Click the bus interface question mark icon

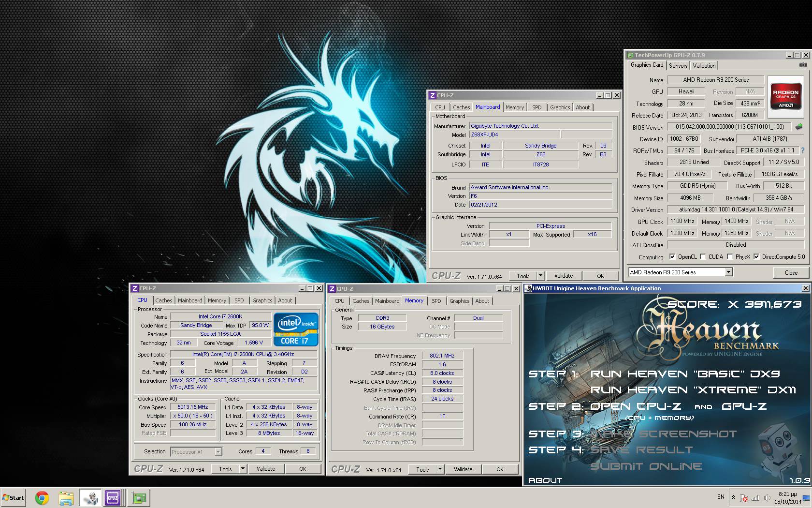pyautogui.click(x=803, y=150)
